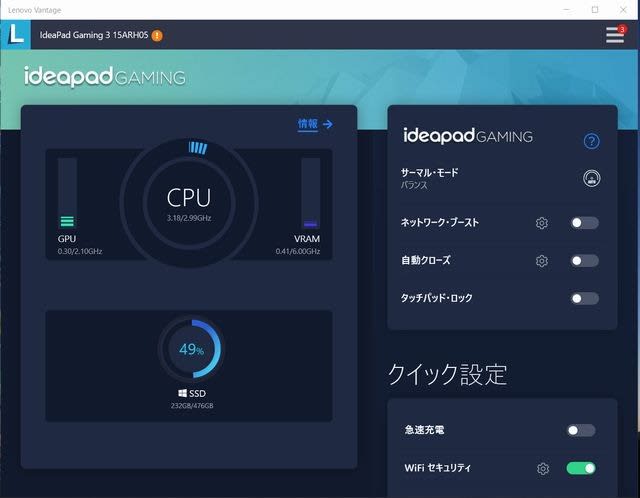Open the help question mark icon
Screen dimensions: 640x498
[591, 141]
